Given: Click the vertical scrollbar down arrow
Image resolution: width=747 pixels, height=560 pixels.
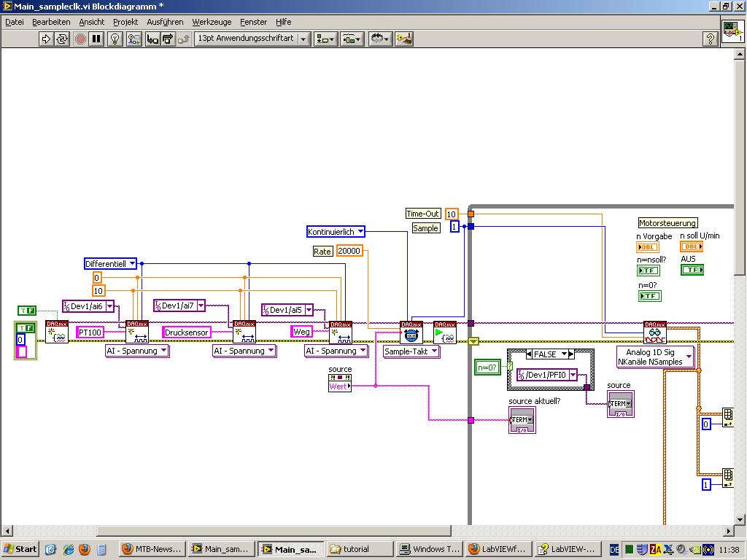Looking at the screenshot, I should pos(740,519).
